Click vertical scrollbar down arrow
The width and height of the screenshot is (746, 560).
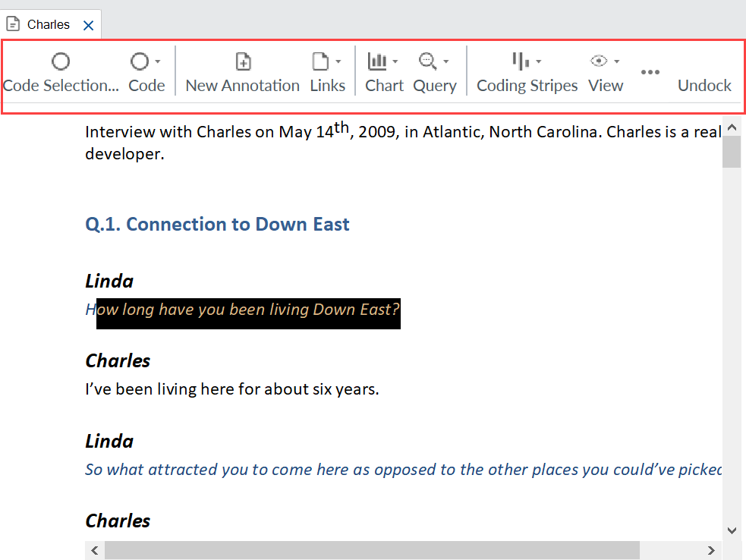[732, 530]
